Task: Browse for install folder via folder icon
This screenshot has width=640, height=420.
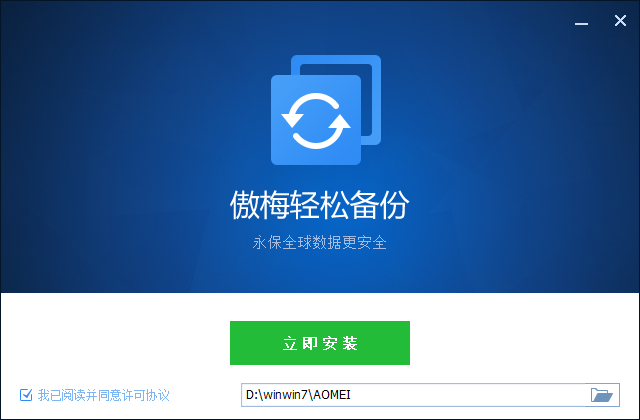Action: click(x=602, y=395)
